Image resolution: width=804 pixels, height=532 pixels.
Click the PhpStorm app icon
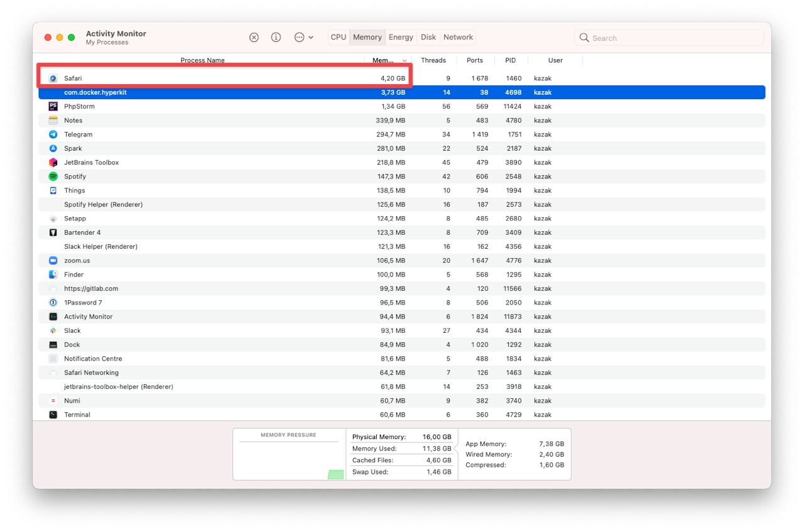(53, 106)
